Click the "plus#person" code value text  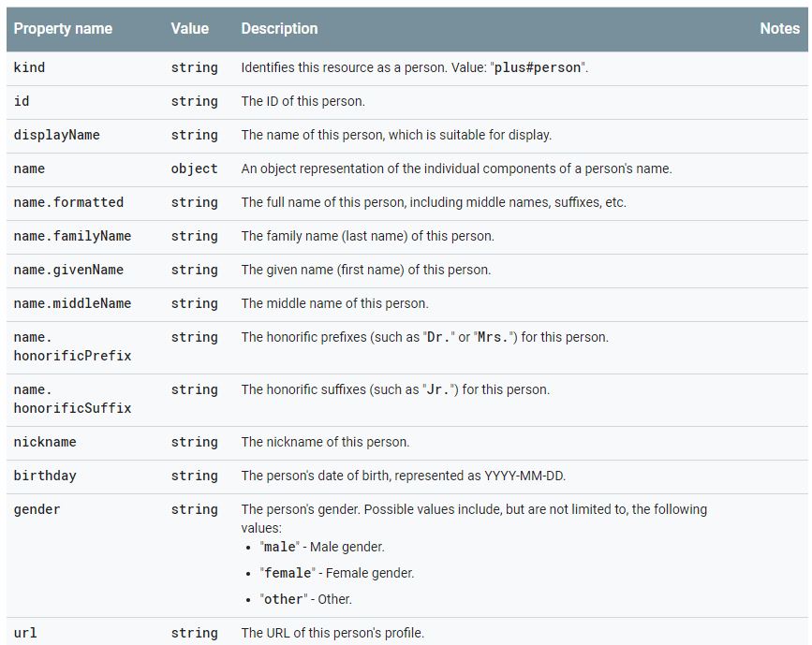point(538,67)
